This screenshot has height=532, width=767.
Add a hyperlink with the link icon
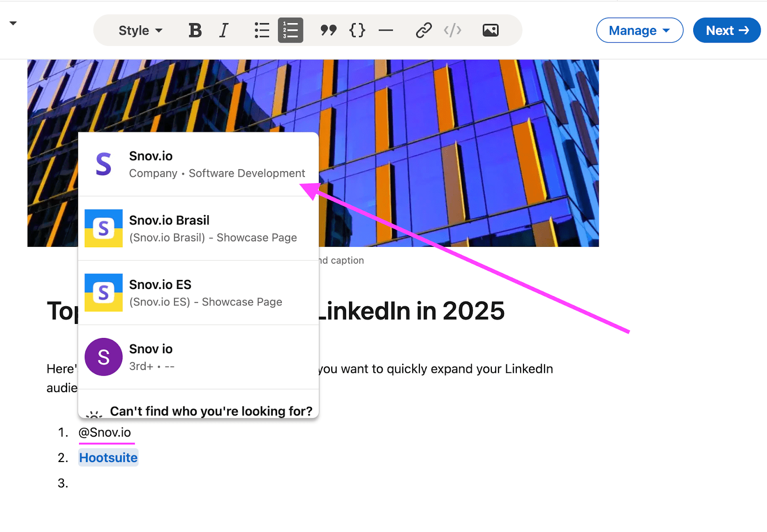point(424,30)
